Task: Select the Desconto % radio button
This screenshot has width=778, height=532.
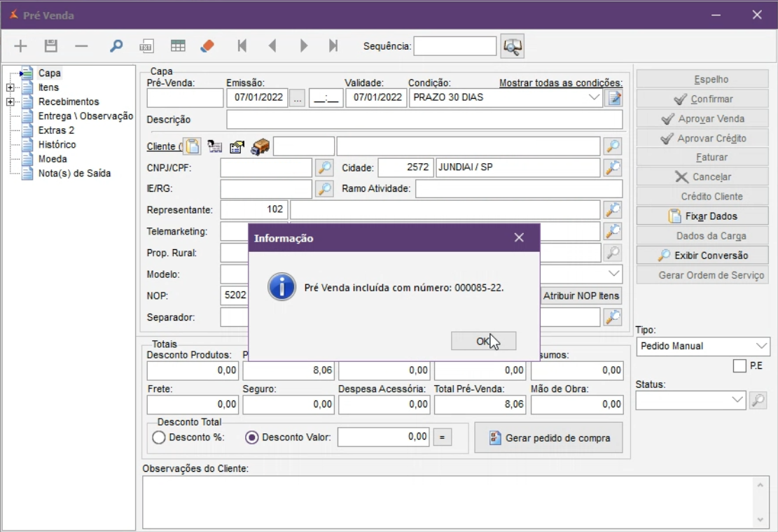Action: pyautogui.click(x=159, y=437)
